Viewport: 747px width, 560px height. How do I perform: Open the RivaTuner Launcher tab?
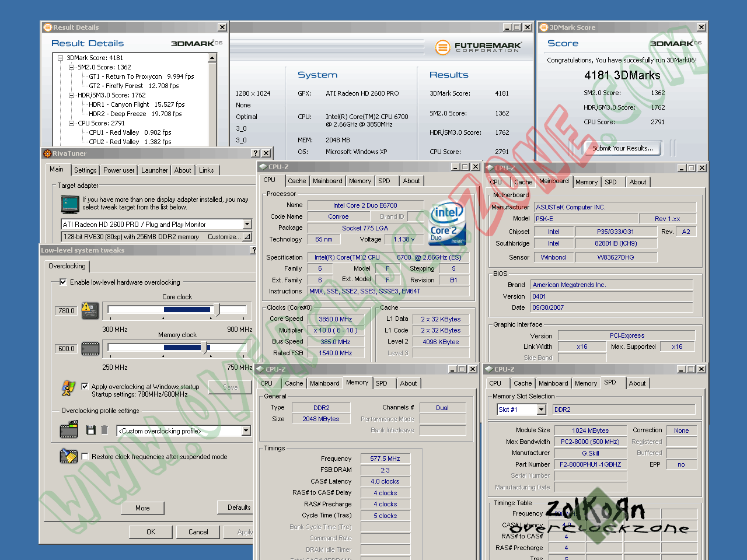[x=155, y=170]
